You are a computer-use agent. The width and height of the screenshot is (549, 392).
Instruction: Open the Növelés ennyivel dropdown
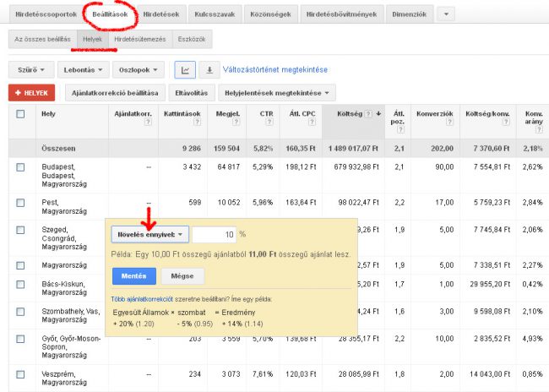(149, 234)
